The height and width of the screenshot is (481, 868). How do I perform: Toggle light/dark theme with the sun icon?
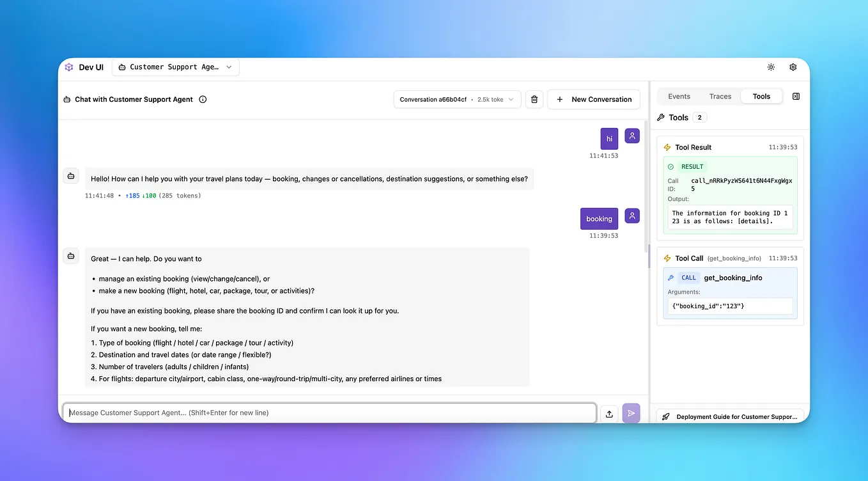(x=771, y=67)
